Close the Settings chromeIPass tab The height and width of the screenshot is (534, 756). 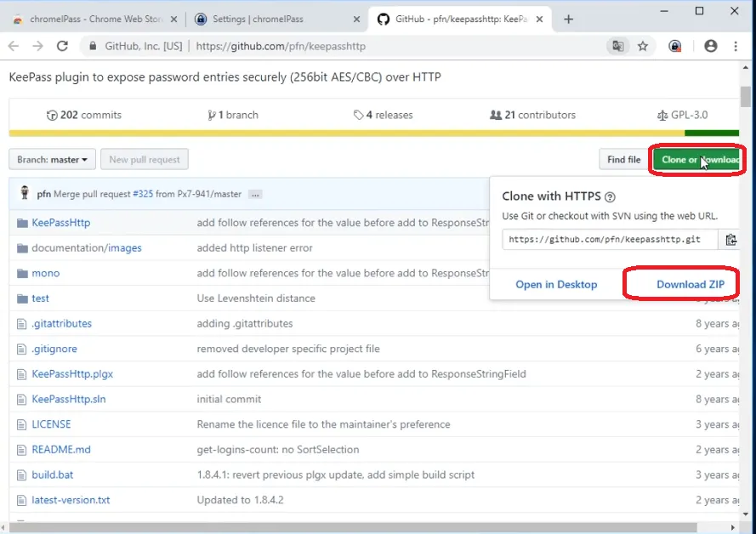pos(357,20)
